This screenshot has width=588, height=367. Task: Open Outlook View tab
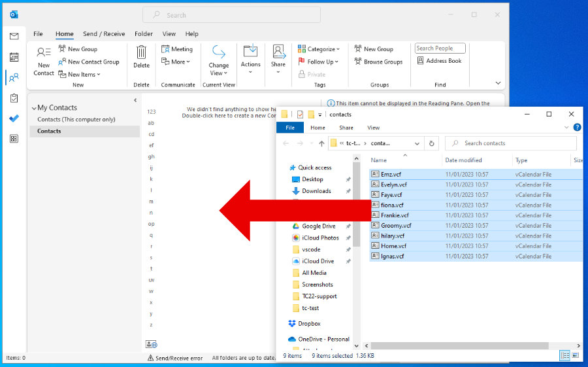pyautogui.click(x=169, y=34)
